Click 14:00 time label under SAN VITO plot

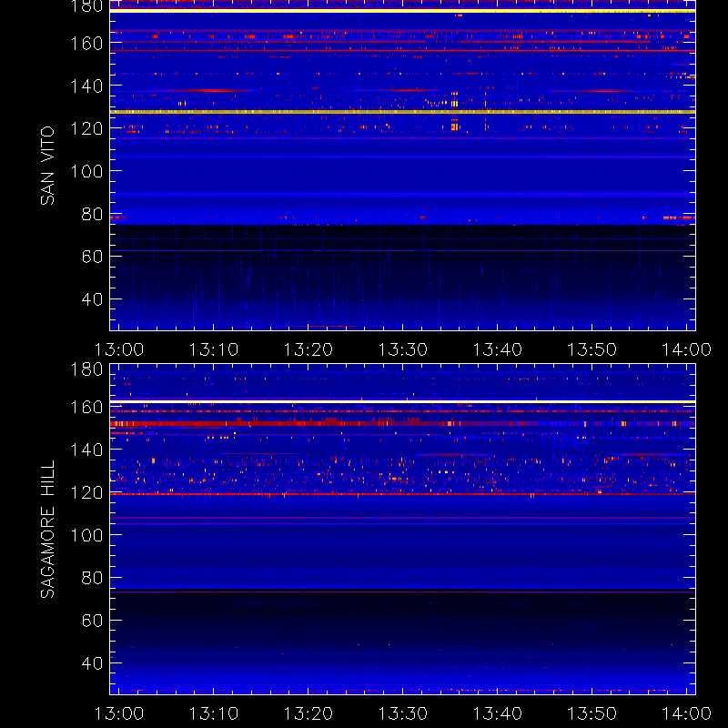point(687,349)
